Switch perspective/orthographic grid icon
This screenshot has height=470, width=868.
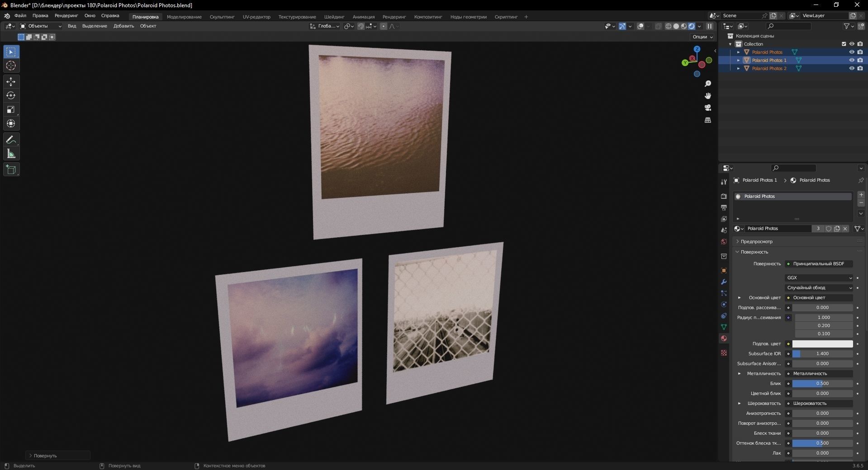pyautogui.click(x=708, y=120)
